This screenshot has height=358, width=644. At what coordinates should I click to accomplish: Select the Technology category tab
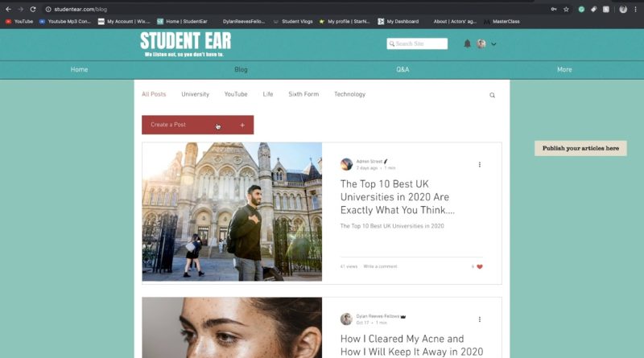(x=349, y=94)
